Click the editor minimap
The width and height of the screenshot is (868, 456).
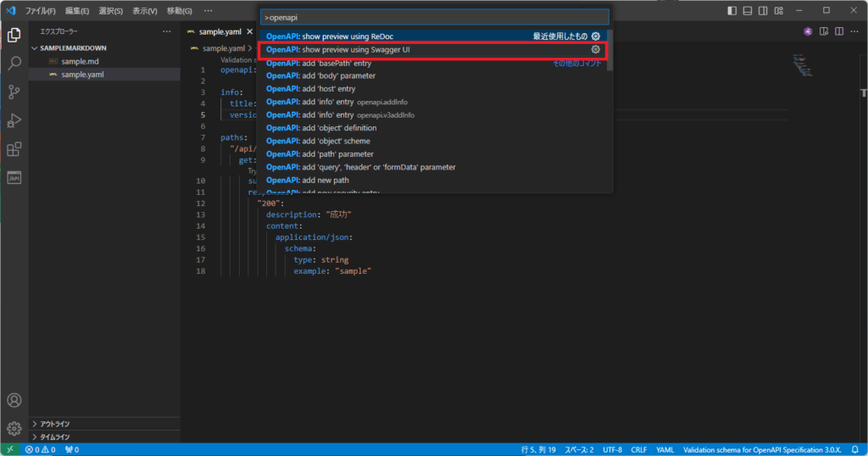(x=802, y=64)
